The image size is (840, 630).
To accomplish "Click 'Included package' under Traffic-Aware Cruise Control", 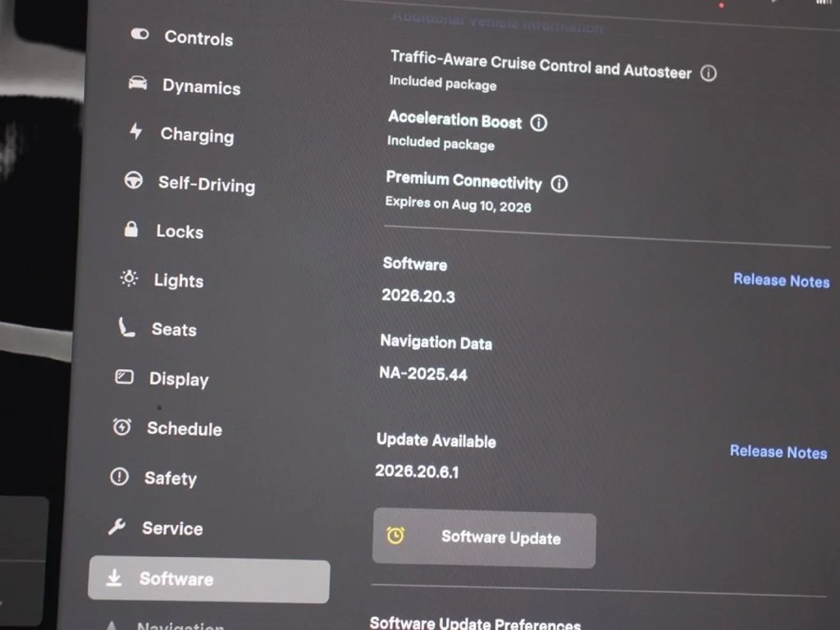I will pyautogui.click(x=443, y=83).
